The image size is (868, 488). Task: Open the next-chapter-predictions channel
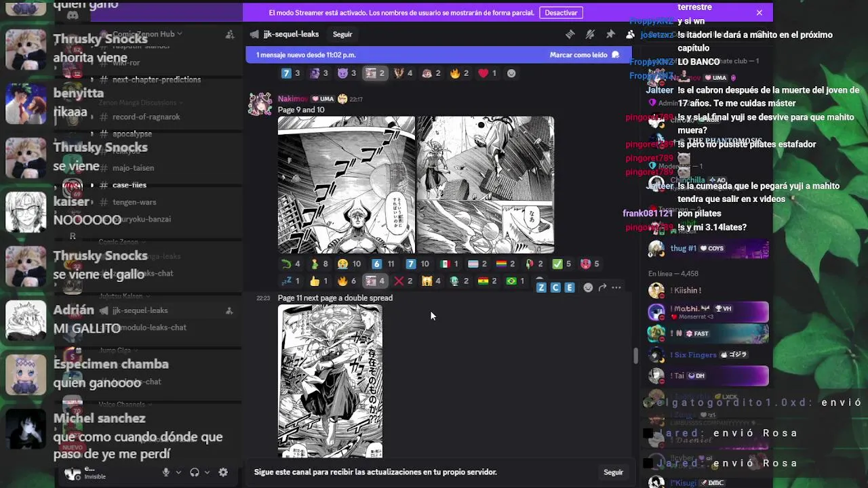(157, 79)
